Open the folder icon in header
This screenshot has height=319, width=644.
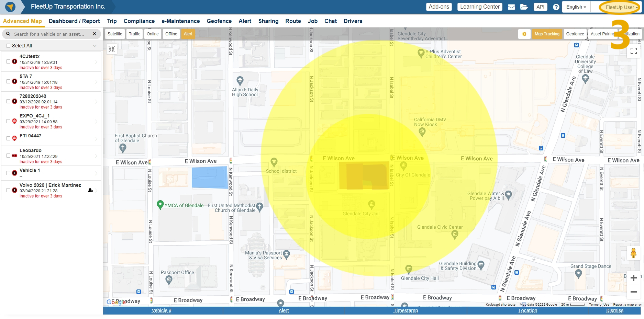coord(524,7)
